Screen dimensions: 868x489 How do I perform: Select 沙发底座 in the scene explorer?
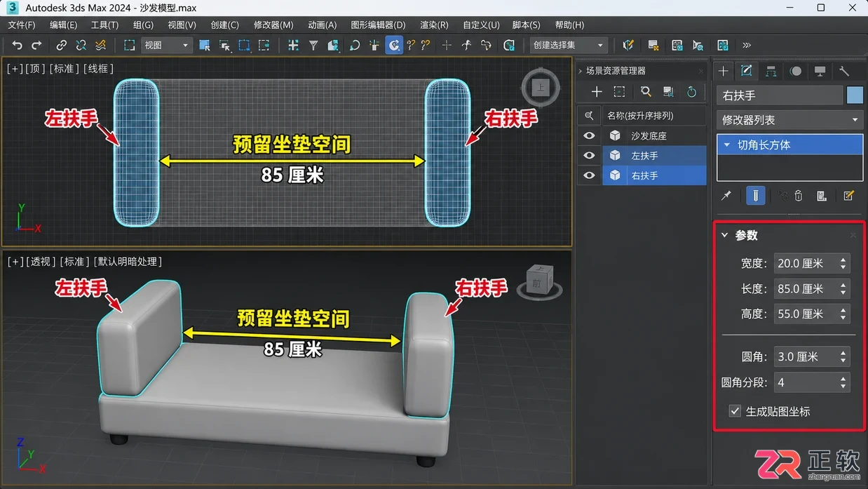pos(654,135)
